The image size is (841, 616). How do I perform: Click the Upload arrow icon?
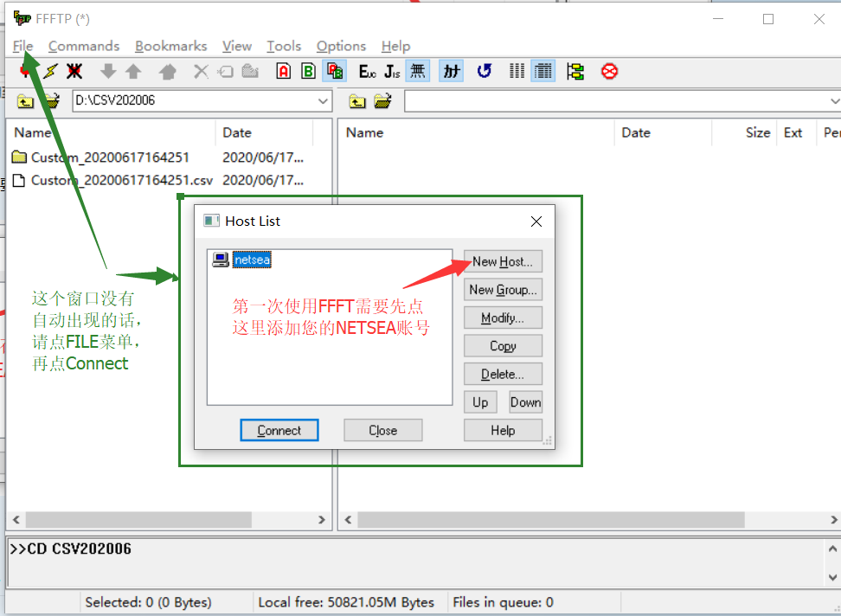tap(133, 71)
